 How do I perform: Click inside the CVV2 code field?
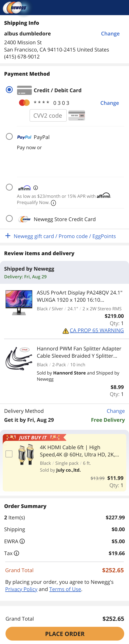[48, 115]
